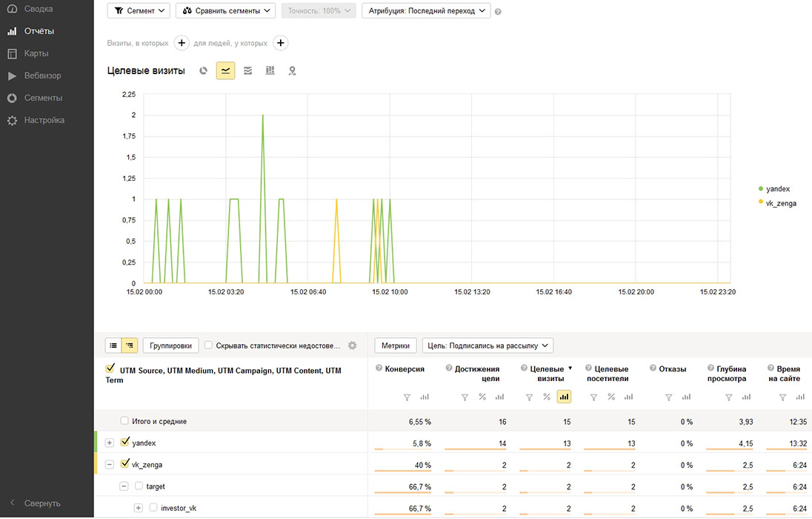Image resolution: width=812 pixels, height=519 pixels.
Task: Switch table to flat list view
Action: click(x=113, y=346)
